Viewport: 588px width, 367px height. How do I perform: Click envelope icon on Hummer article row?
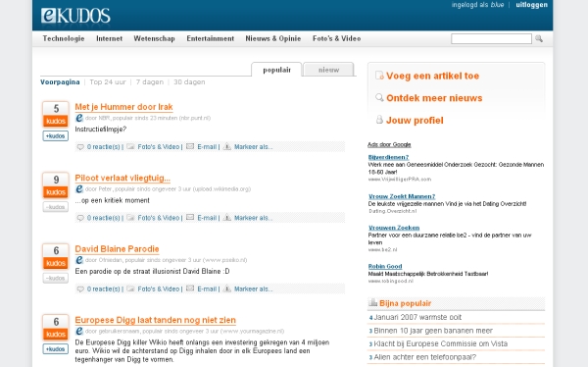point(190,146)
